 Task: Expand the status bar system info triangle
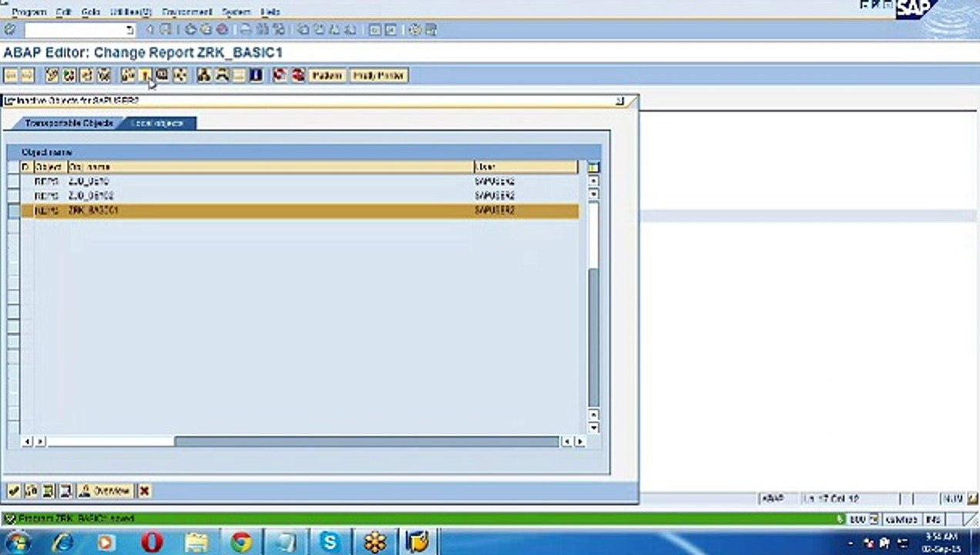point(840,520)
